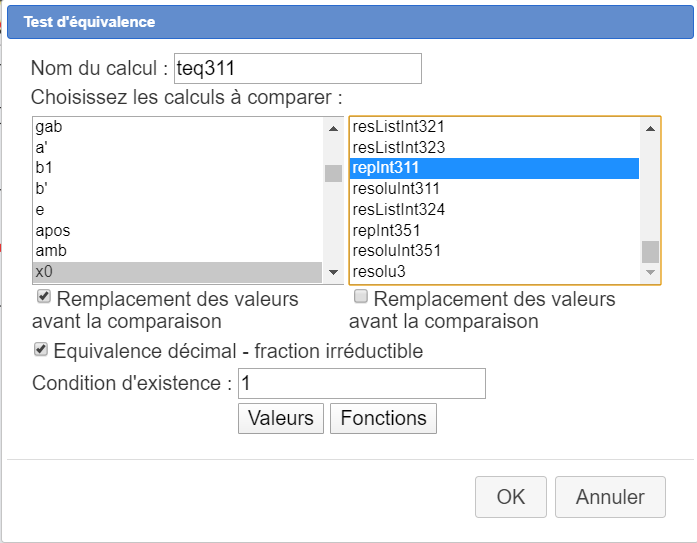Uncheck Equivalence décimal - fraction irréductible
This screenshot has height=543, width=697.
(x=41, y=350)
